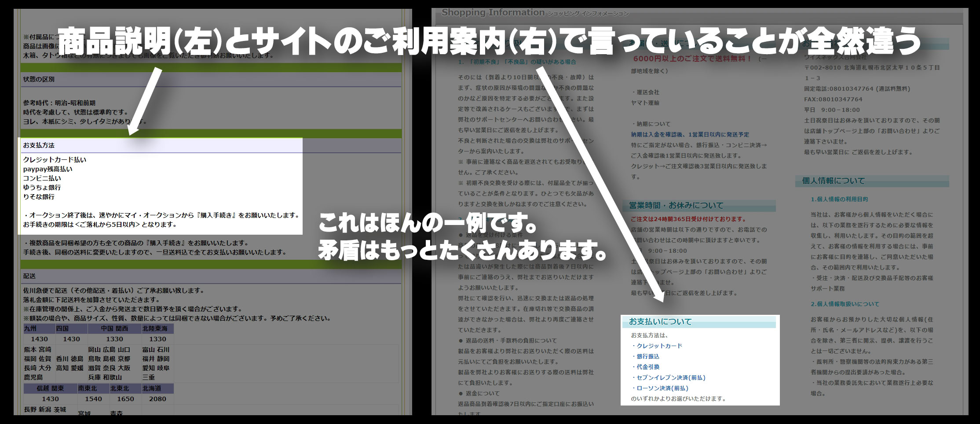Click the 2080 shipping fee cell

157,399
